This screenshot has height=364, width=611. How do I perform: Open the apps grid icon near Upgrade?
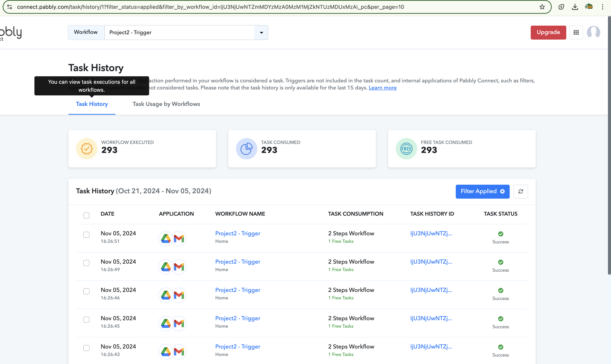(576, 32)
